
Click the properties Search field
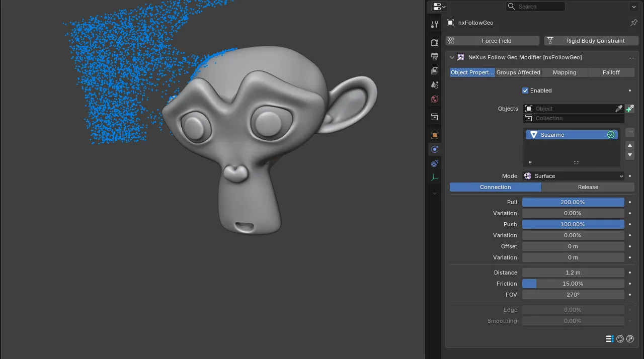click(x=535, y=7)
